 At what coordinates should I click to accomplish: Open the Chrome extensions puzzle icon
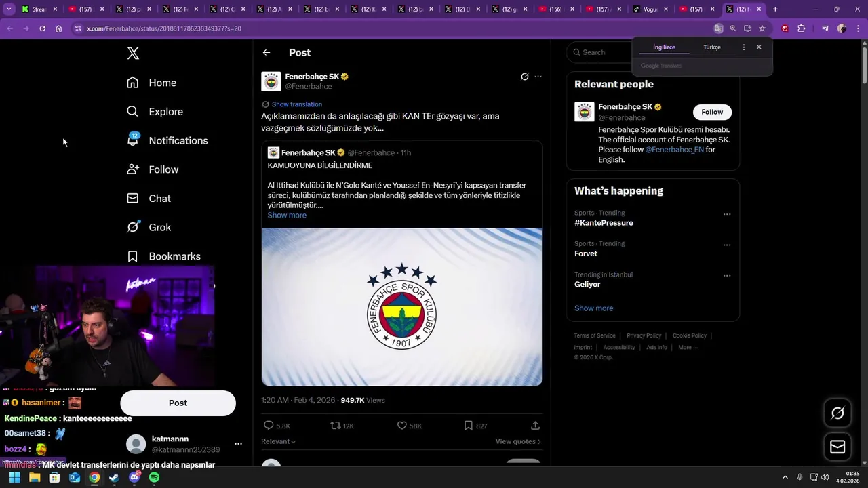[801, 28]
